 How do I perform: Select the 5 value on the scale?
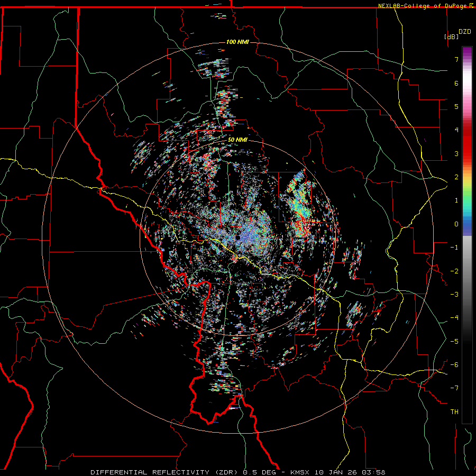[456, 106]
